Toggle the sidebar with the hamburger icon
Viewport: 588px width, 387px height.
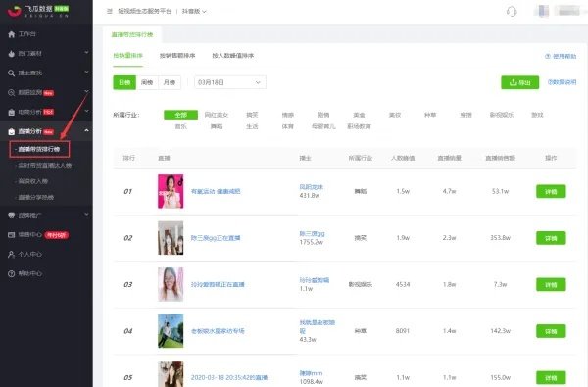pos(109,11)
